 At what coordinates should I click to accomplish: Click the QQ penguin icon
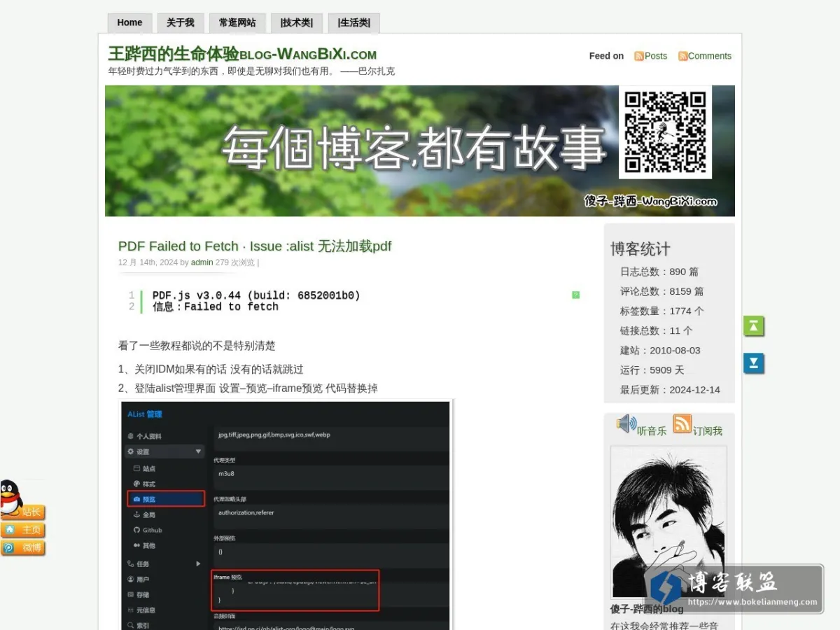10,498
